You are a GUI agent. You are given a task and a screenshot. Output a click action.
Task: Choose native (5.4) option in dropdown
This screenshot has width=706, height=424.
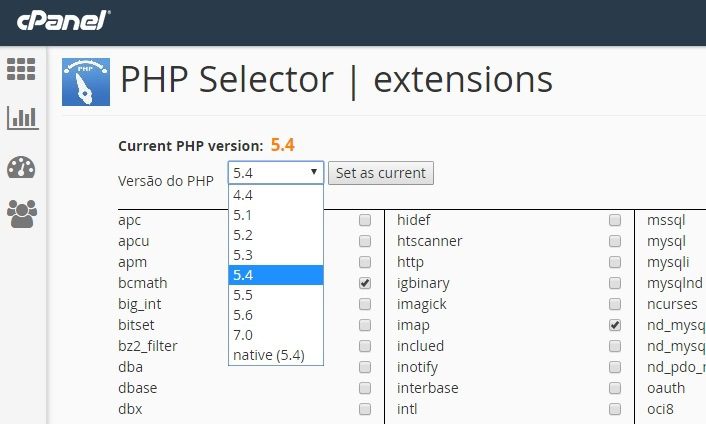click(276, 355)
